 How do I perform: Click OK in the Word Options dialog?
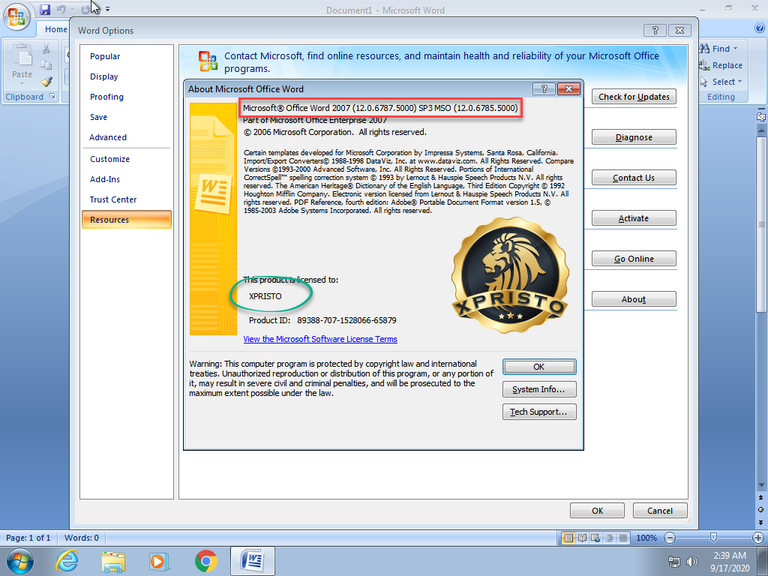pyautogui.click(x=597, y=511)
